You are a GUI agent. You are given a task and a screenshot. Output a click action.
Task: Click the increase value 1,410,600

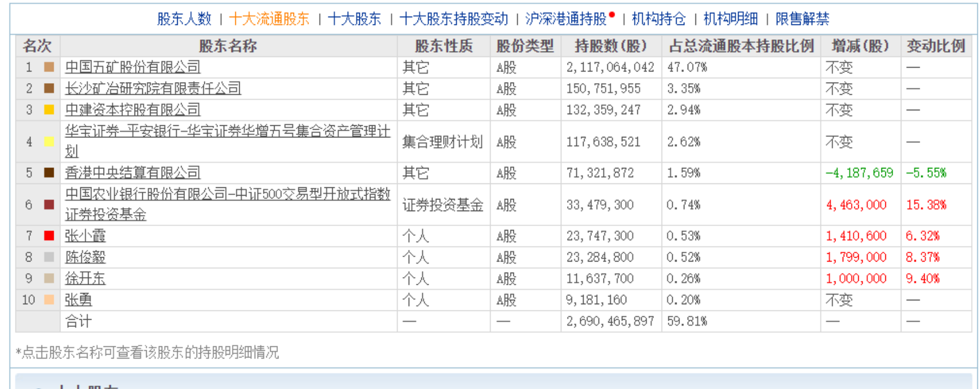(856, 236)
